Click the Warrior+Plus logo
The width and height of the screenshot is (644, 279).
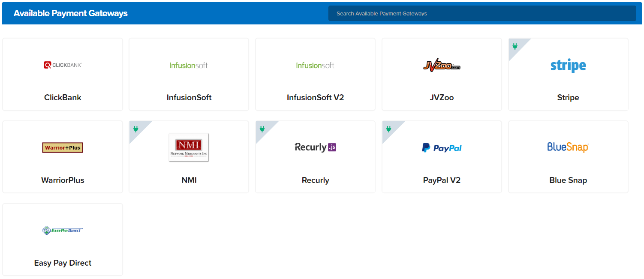point(63,147)
